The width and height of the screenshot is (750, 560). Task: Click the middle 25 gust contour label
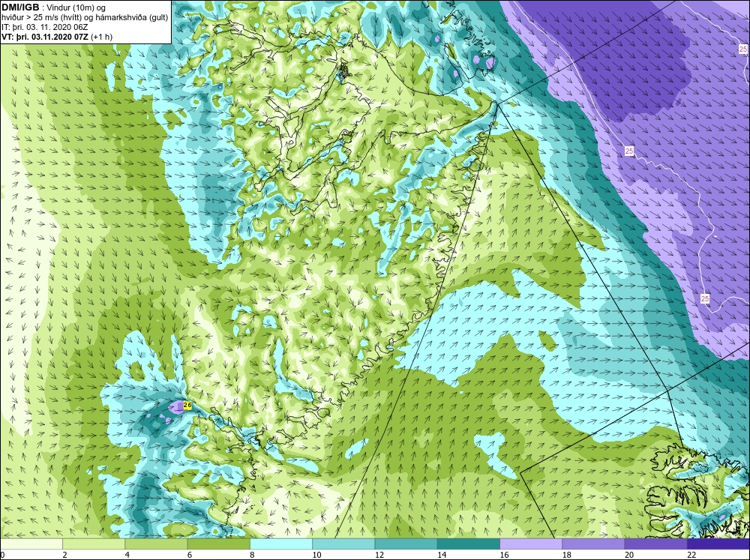(629, 151)
